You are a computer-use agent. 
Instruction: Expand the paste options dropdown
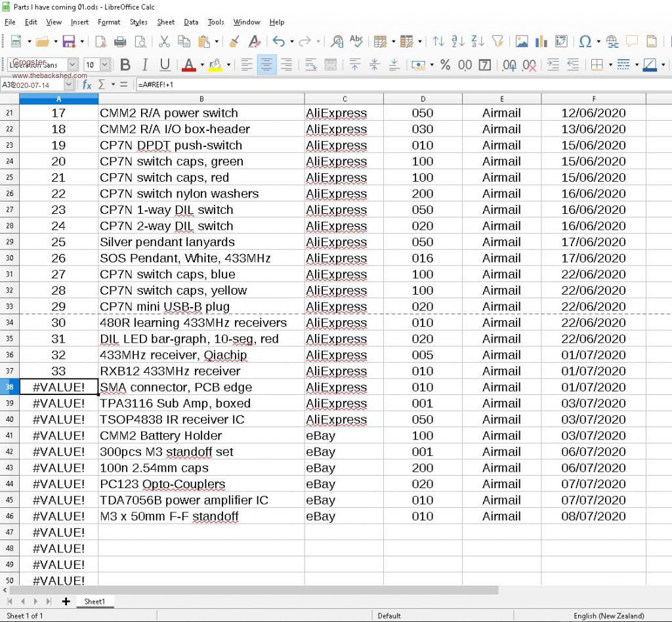(217, 41)
